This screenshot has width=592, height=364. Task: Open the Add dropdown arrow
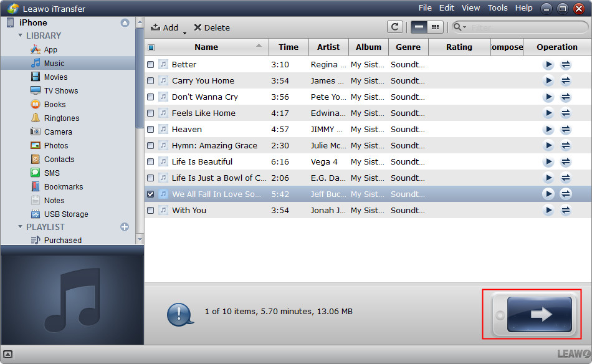[x=184, y=32]
